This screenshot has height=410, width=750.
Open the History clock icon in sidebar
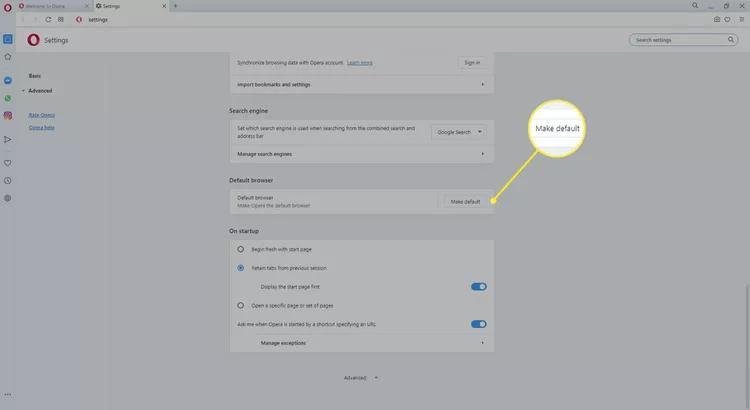pyautogui.click(x=7, y=180)
